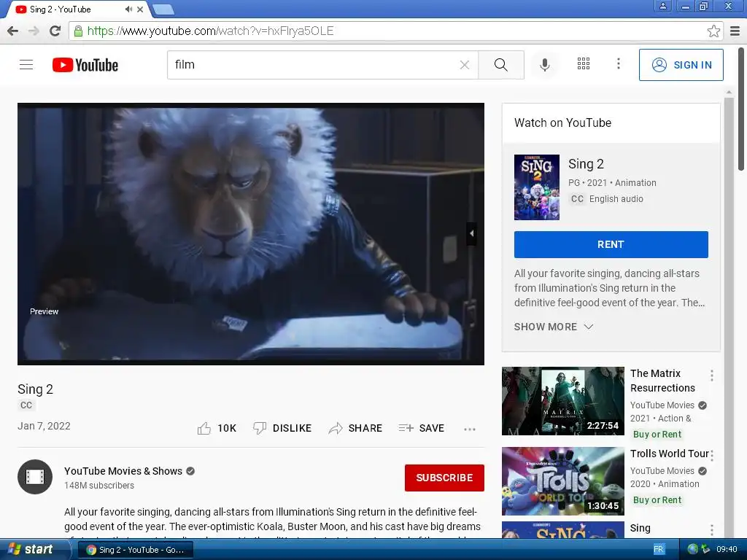747x560 pixels.
Task: Open Sing 2 poster thumbnail
Action: 536,187
